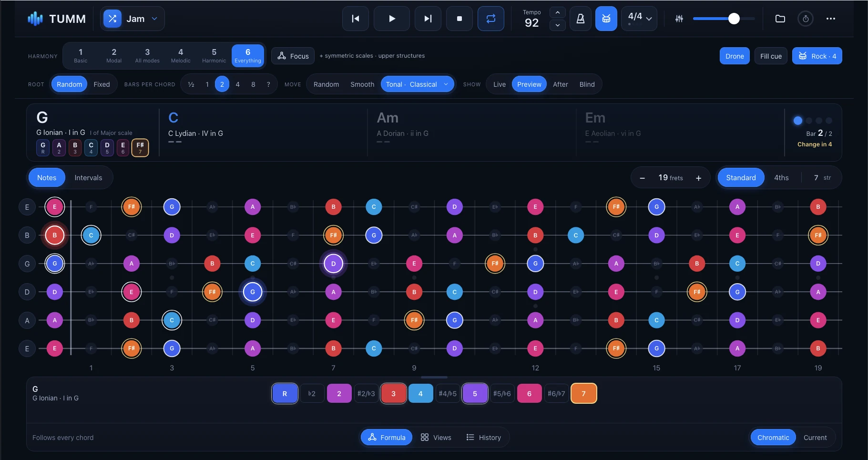Viewport: 868px width, 460px height.
Task: Click the TUMM logo icon
Action: [35, 19]
